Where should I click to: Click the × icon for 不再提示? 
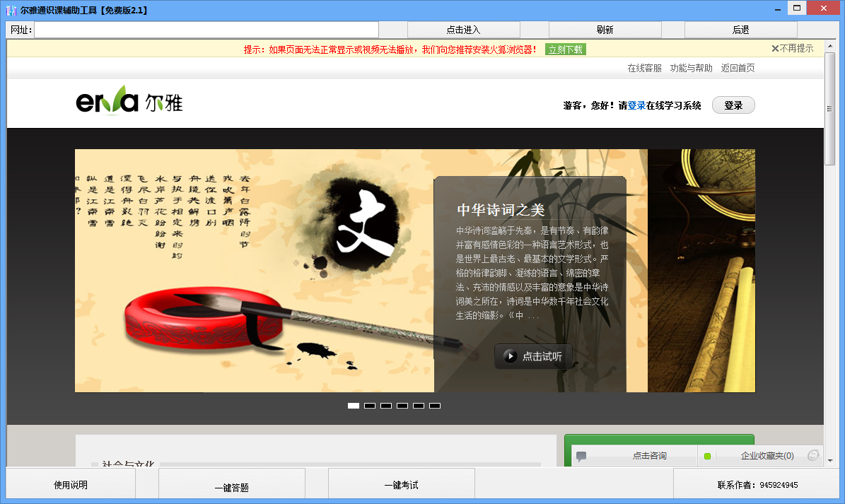[776, 47]
